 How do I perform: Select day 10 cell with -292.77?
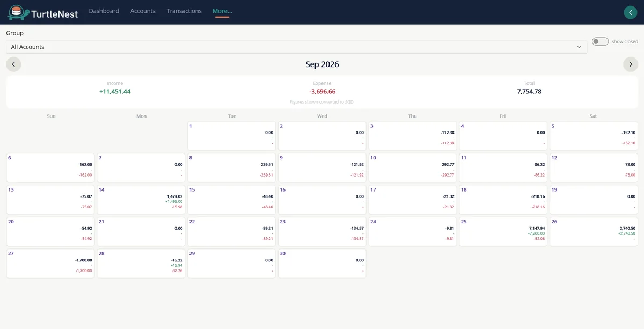point(412,168)
